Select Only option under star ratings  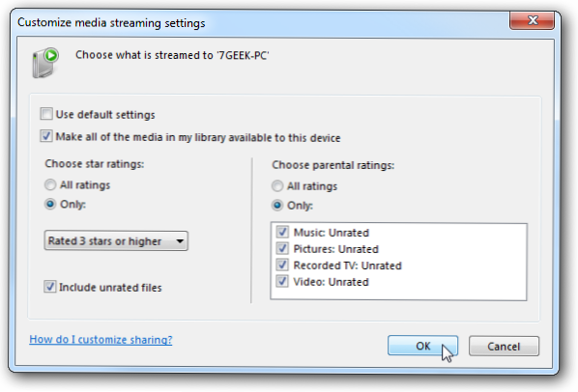point(50,204)
